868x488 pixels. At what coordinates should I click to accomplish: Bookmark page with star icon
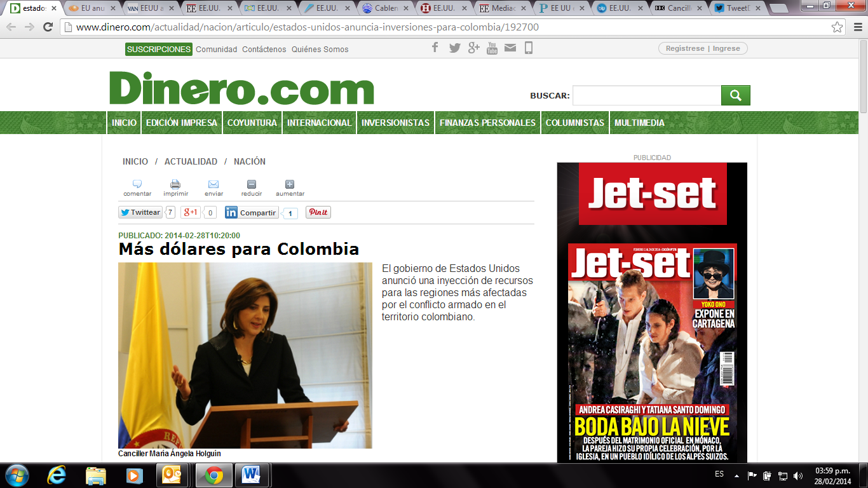tap(837, 27)
